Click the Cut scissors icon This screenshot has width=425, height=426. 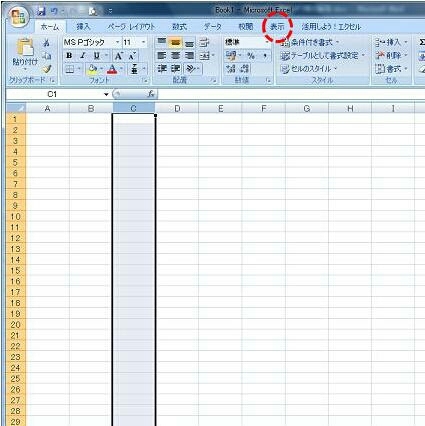pyautogui.click(x=47, y=42)
